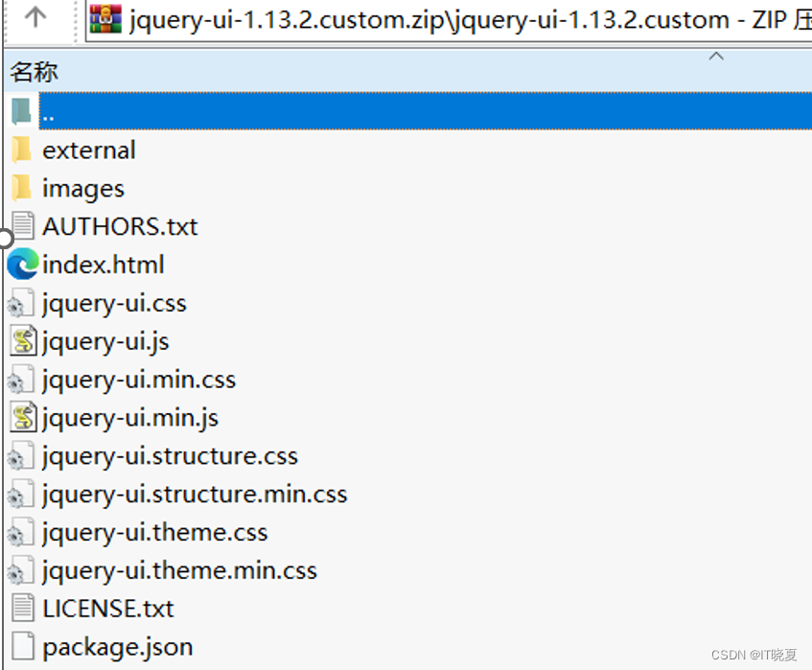Select the jquery-ui.theme.min.css file name
The height and width of the screenshot is (670, 812).
click(x=179, y=570)
